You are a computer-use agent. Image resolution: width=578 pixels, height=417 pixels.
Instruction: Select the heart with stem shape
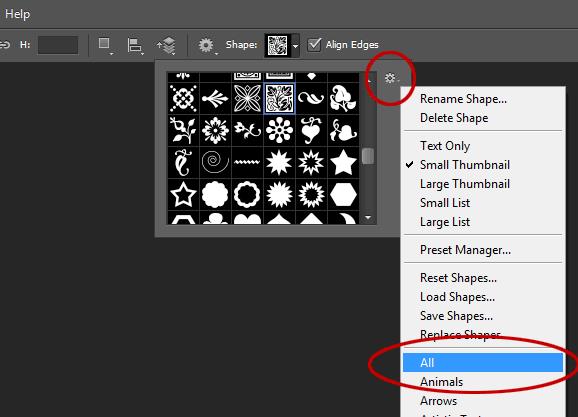311,131
